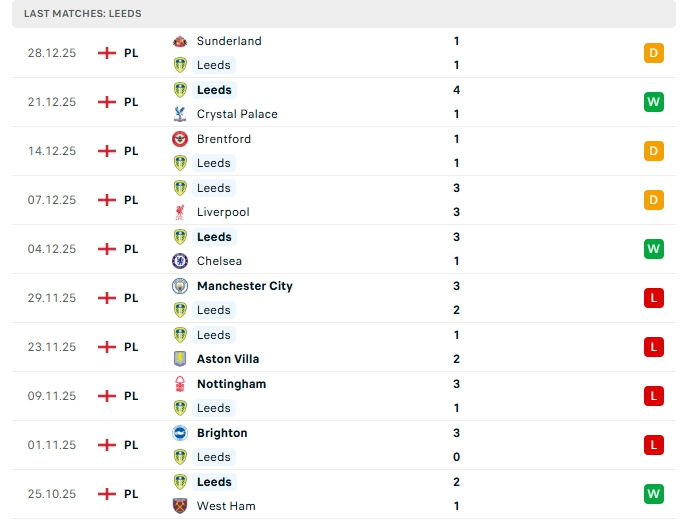Select the 25.10.25 match date
Image resolution: width=684 pixels, height=520 pixels.
(x=52, y=494)
